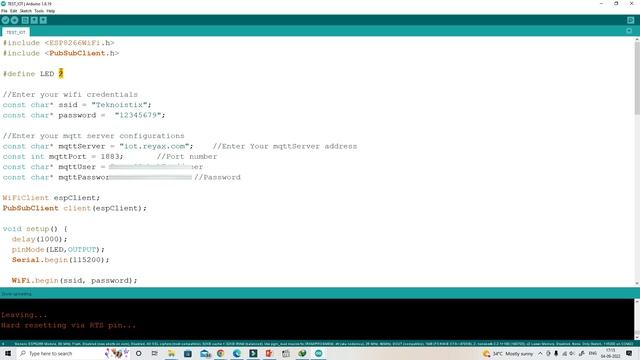Open Google Chrome from the taskbar
640x360 pixels.
pyautogui.click(x=220, y=353)
